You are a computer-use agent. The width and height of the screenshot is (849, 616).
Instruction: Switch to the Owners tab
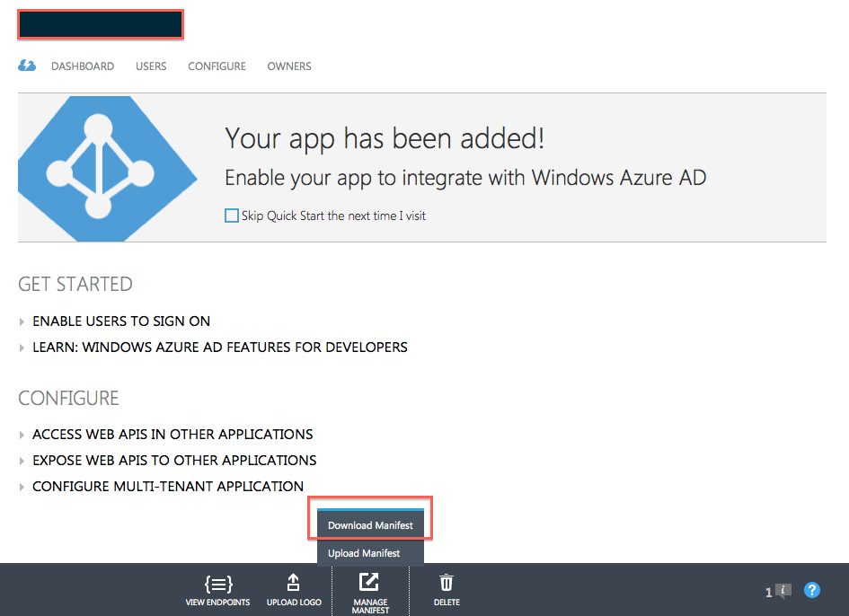(x=289, y=66)
